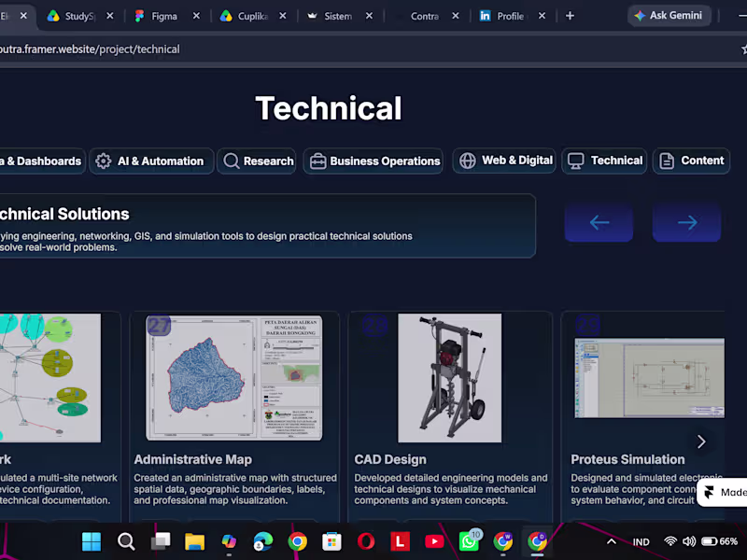The height and width of the screenshot is (560, 747).
Task: Close the LinkedIn Profile tab
Action: 542,16
